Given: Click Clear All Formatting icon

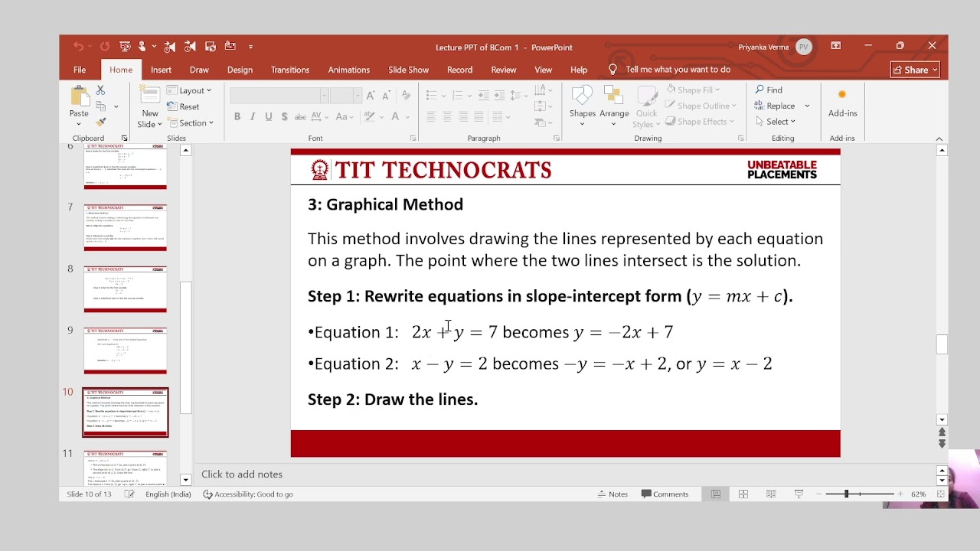Looking at the screenshot, I should [406, 96].
